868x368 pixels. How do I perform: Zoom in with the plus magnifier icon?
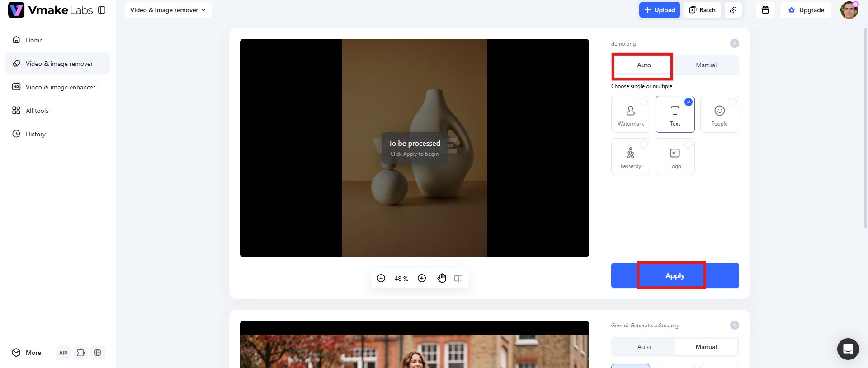422,278
